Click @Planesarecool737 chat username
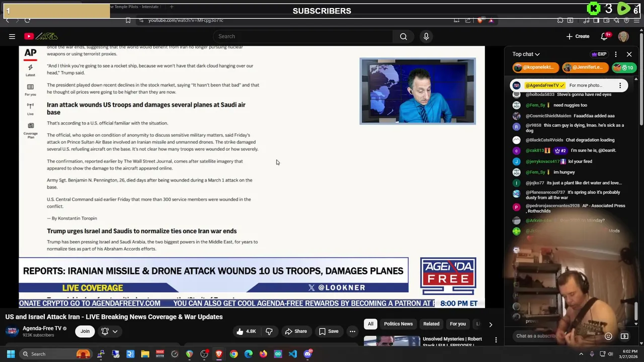 coord(545,193)
